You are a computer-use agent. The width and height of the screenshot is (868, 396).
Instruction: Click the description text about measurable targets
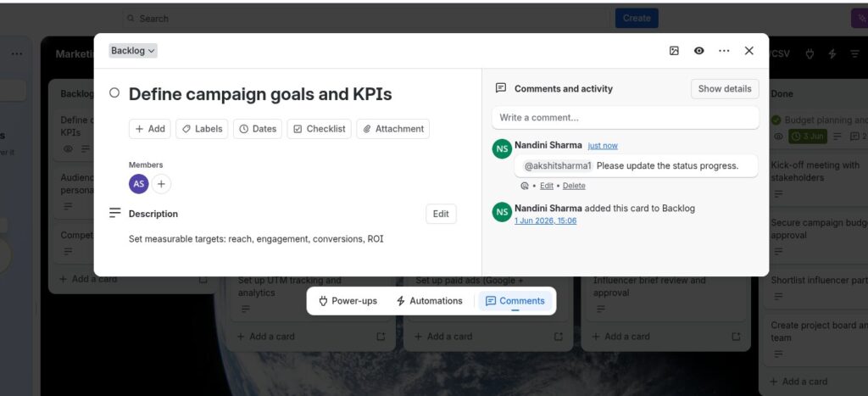pos(256,239)
